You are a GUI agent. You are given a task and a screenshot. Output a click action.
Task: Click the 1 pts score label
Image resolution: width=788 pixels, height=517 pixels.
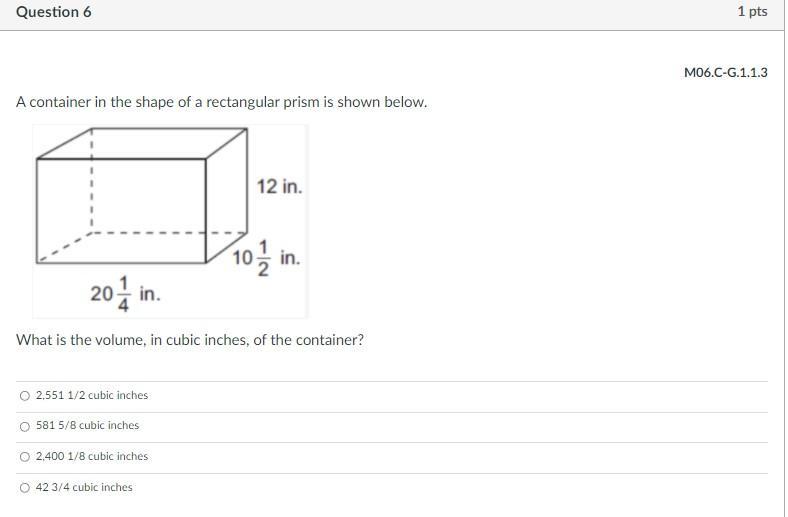pyautogui.click(x=752, y=12)
